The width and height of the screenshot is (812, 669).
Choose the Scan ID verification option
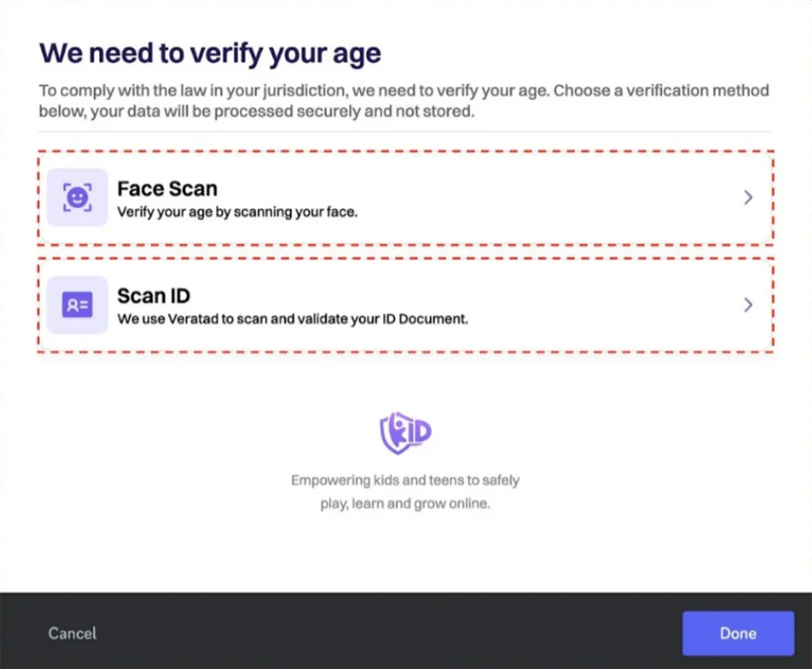[x=406, y=305]
